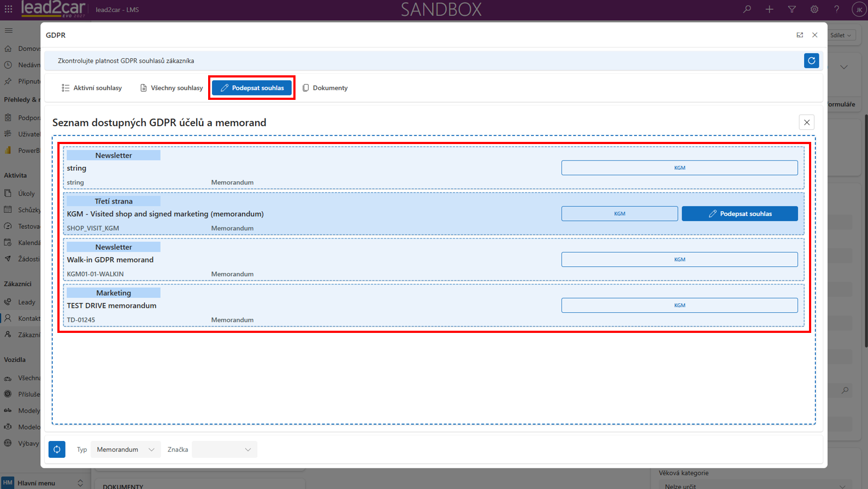The height and width of the screenshot is (489, 868).
Task: Open the app launcher waffle icon
Action: 8,9
